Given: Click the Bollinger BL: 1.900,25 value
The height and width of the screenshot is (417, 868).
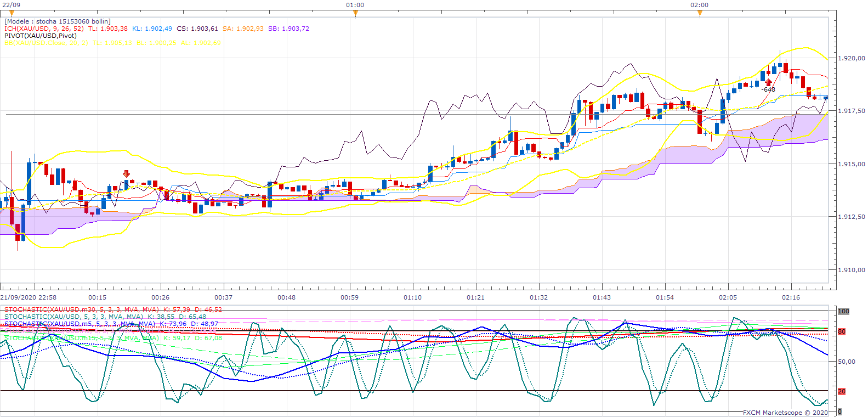Looking at the screenshot, I should coord(156,43).
